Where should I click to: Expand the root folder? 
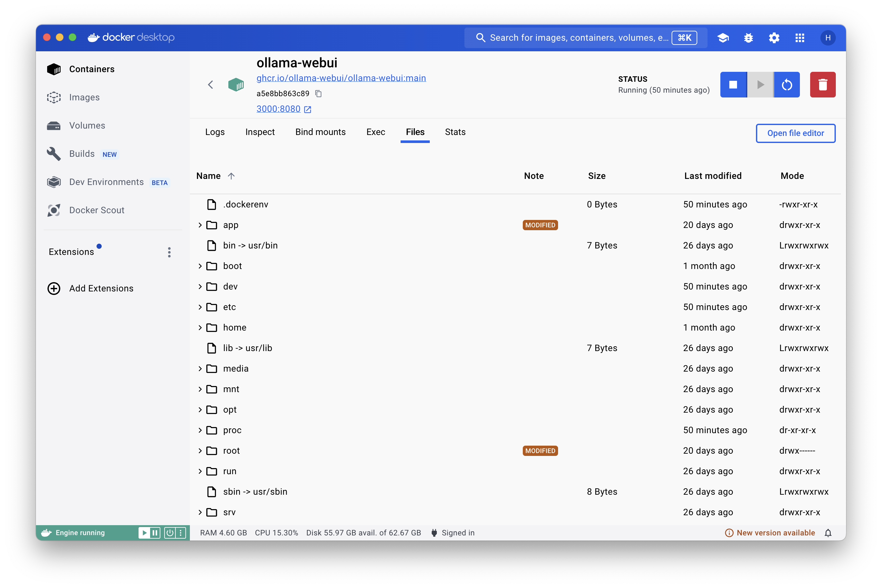[200, 451]
